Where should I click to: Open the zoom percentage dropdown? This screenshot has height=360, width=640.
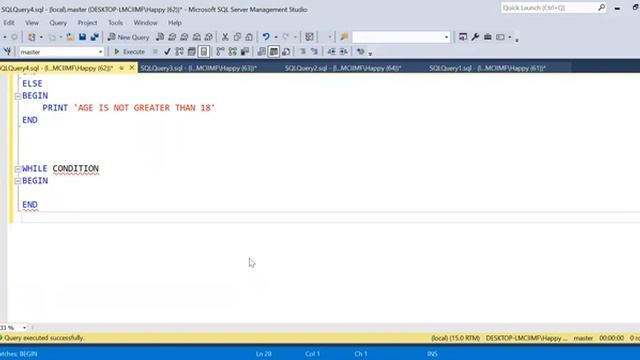(x=24, y=328)
